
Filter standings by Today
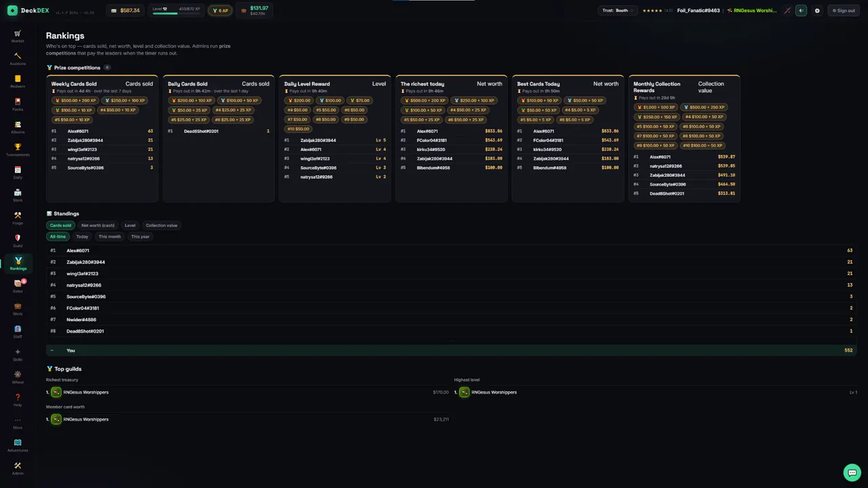click(82, 237)
